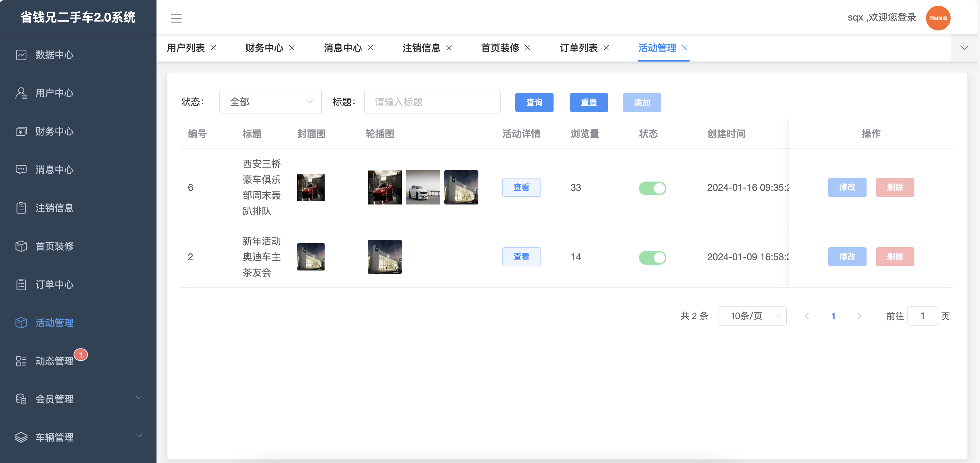Viewport: 980px width, 463px height.
Task: Click the 活动管理 cube icon
Action: (21, 322)
